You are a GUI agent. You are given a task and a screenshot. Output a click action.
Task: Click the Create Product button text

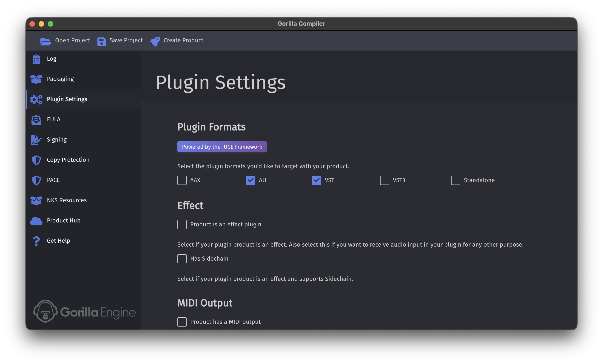coord(183,40)
